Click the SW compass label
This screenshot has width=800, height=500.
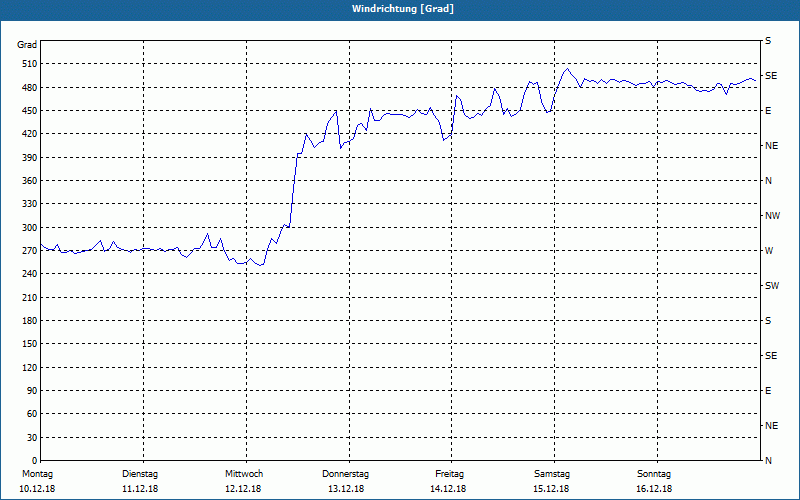click(772, 286)
